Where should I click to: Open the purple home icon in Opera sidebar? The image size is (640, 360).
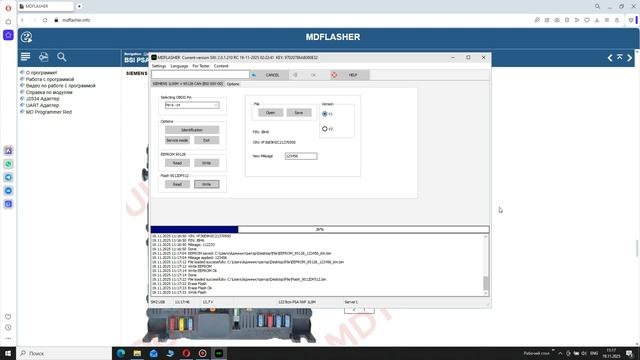click(8, 35)
